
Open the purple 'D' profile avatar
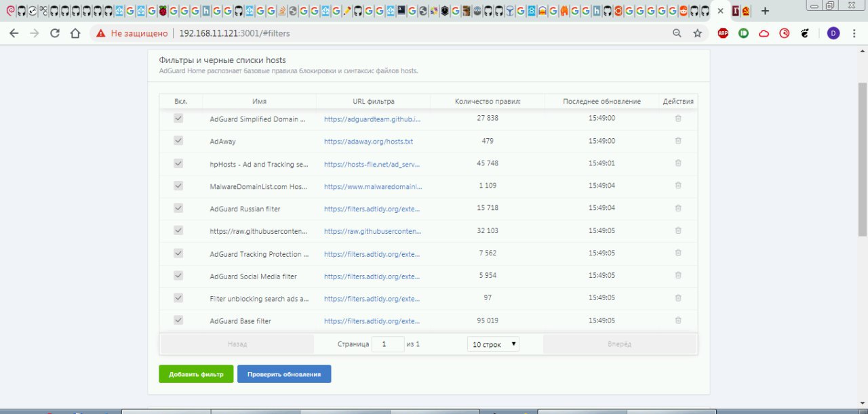pos(833,33)
